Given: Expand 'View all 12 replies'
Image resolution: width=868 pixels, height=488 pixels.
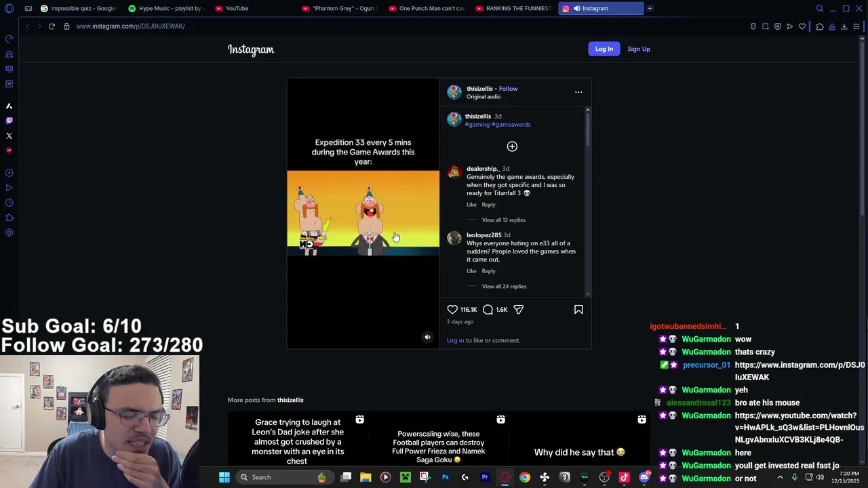Looking at the screenshot, I should tap(504, 220).
